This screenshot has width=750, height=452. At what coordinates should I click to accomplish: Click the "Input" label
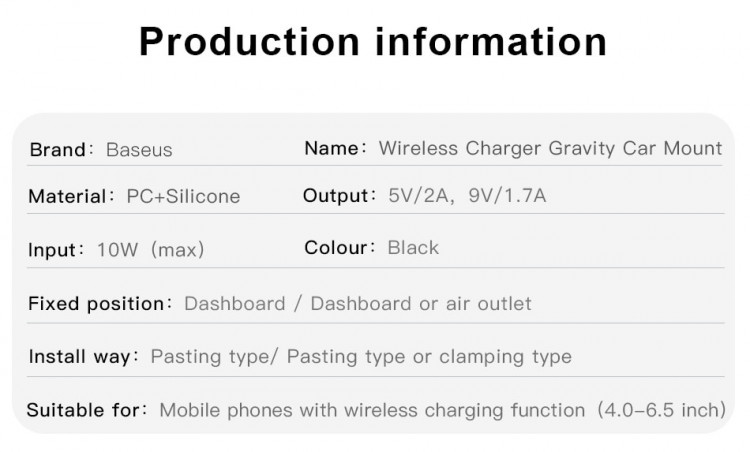pyautogui.click(x=53, y=249)
